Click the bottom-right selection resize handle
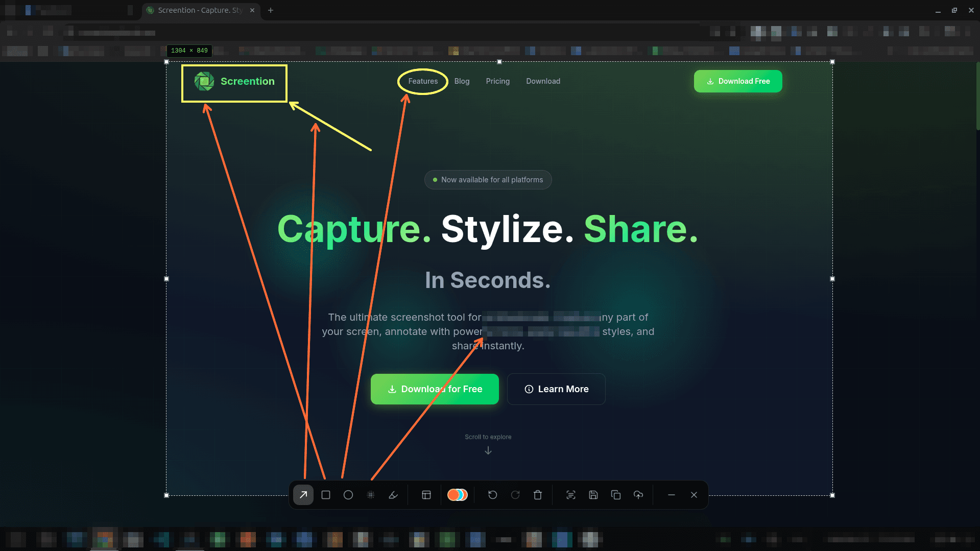The width and height of the screenshot is (980, 551). [832, 495]
